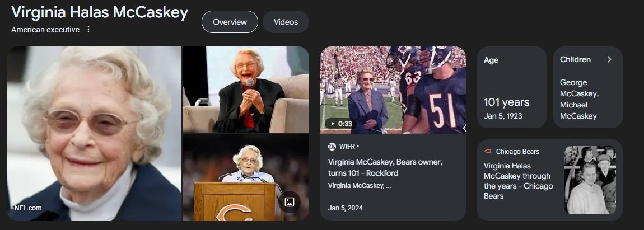
Task: Click the image gallery icon on podium photo
Action: tap(289, 202)
